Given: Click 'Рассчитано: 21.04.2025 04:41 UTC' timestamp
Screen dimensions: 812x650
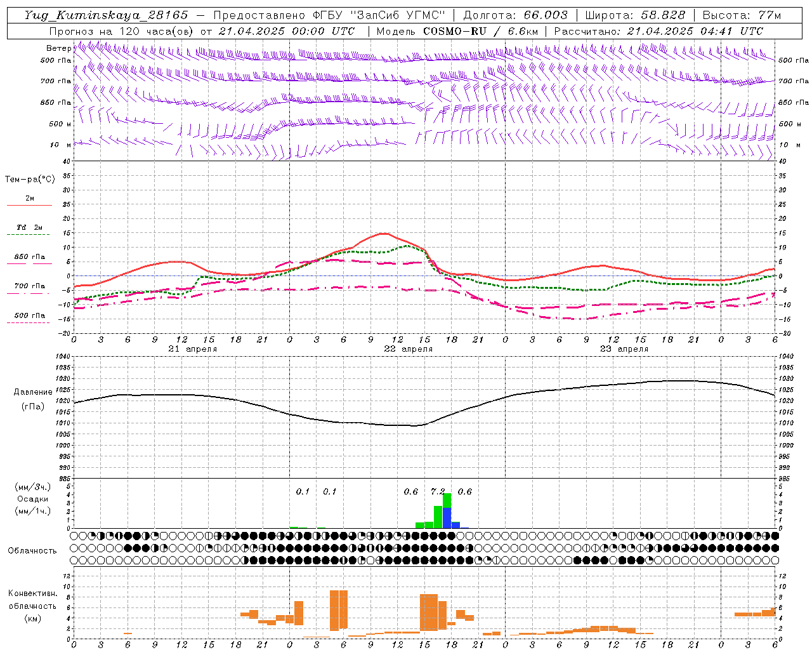Looking at the screenshot, I should point(658,31).
